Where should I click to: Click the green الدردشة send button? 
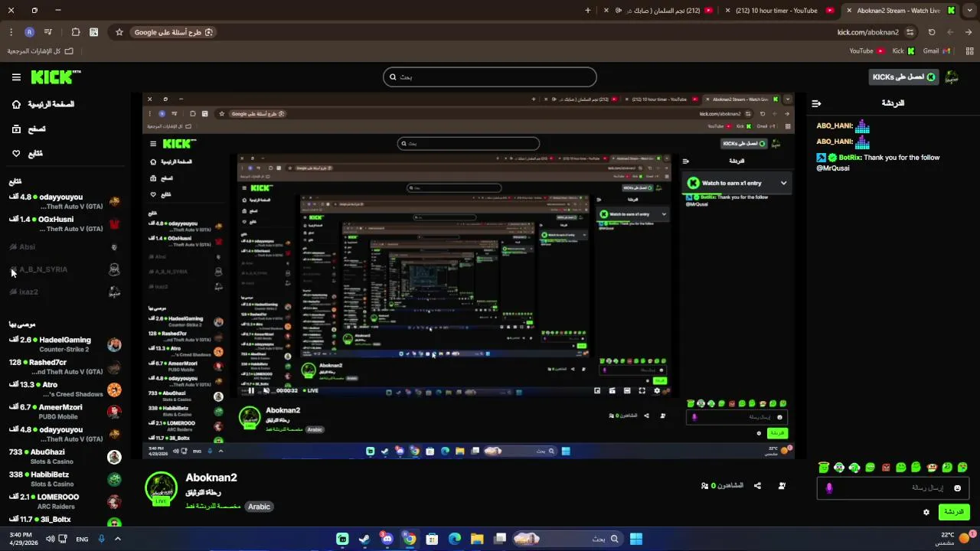click(953, 512)
